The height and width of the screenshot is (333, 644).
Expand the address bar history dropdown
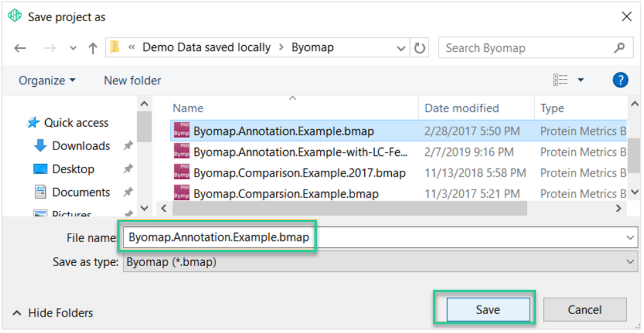(x=401, y=49)
